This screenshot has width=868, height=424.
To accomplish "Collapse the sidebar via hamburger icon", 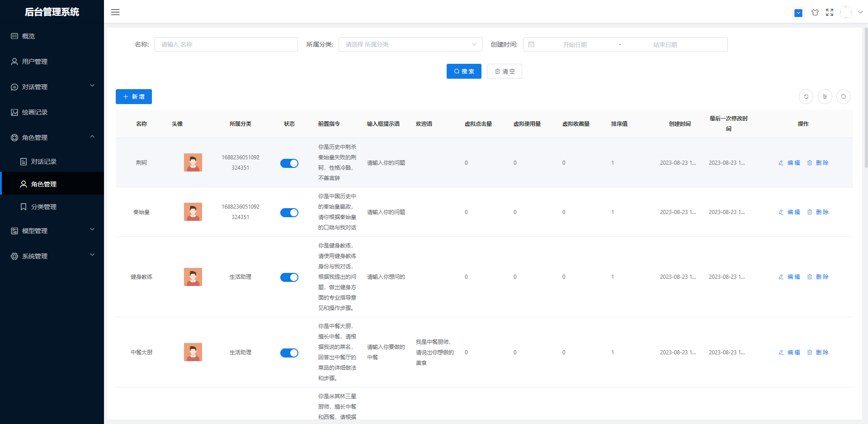I will tap(115, 12).
